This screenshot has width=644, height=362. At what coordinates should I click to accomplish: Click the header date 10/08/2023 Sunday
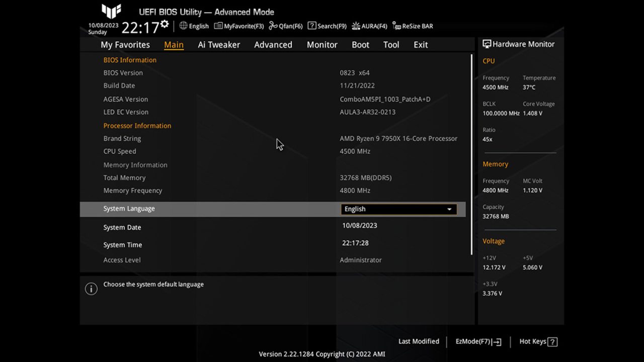103,29
